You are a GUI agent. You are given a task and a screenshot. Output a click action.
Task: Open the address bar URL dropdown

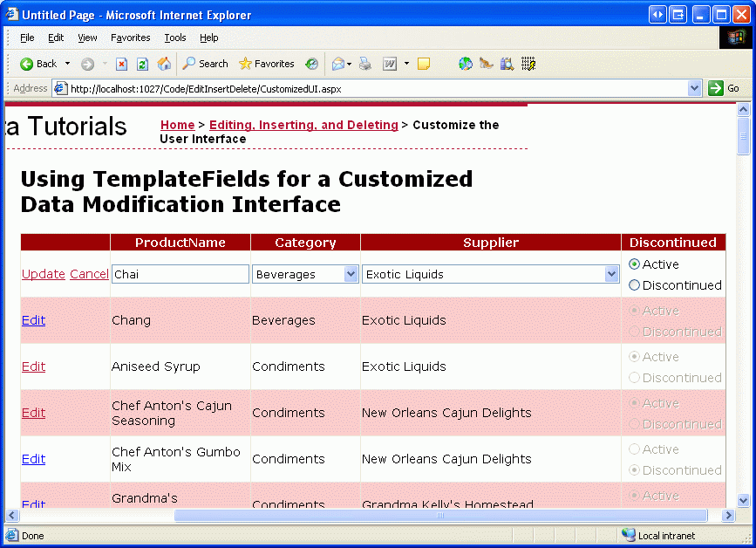tap(694, 88)
